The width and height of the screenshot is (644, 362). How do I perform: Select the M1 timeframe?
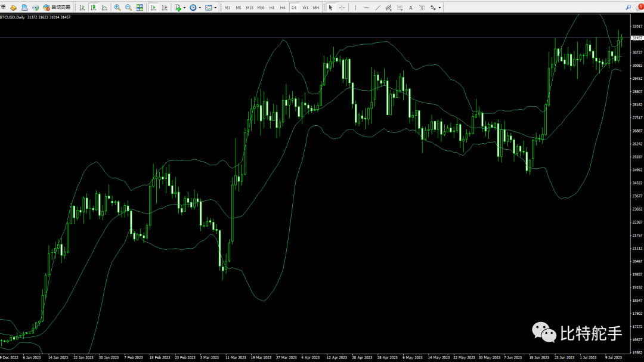[227, 7]
